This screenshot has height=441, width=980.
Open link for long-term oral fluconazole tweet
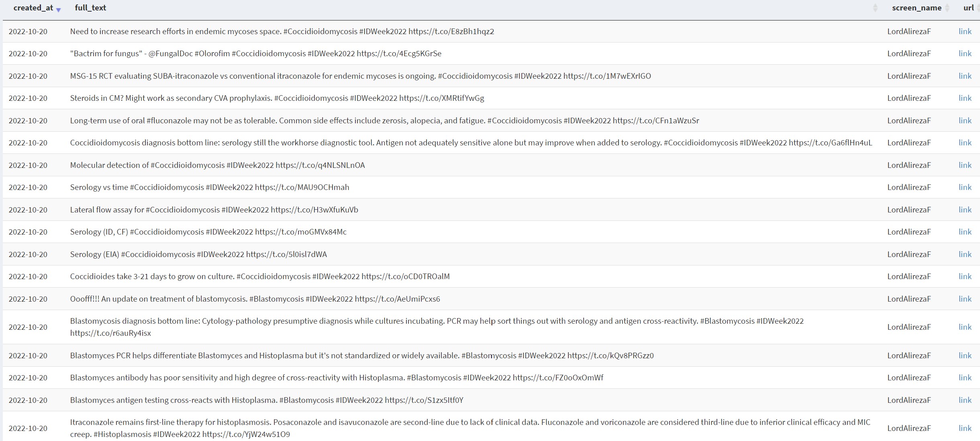click(x=965, y=120)
